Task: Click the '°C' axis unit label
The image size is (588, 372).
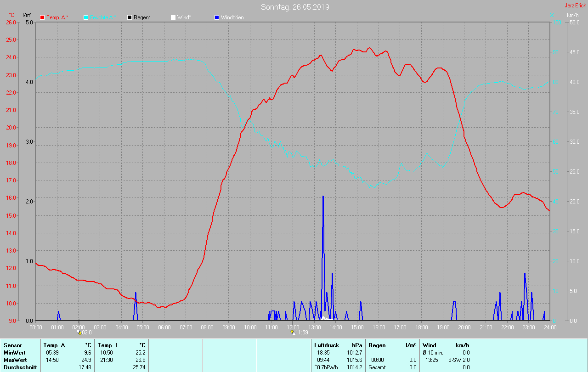Action: point(11,15)
